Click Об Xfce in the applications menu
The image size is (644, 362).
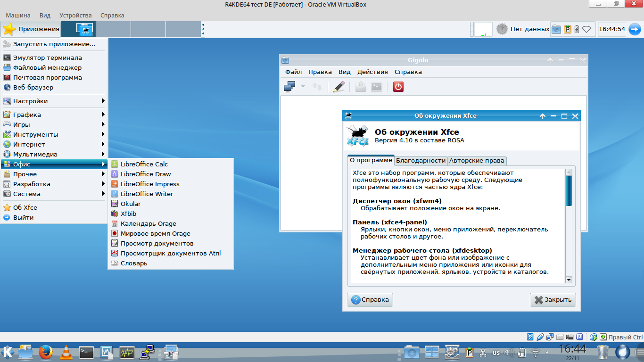[x=54, y=207]
